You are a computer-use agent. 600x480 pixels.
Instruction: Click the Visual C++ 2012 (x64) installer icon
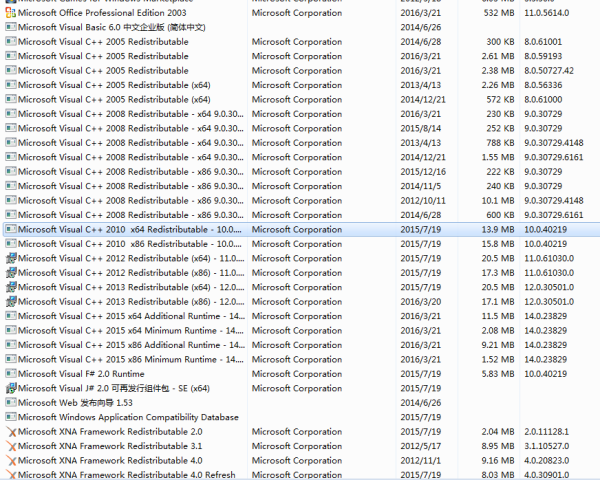click(x=11, y=258)
